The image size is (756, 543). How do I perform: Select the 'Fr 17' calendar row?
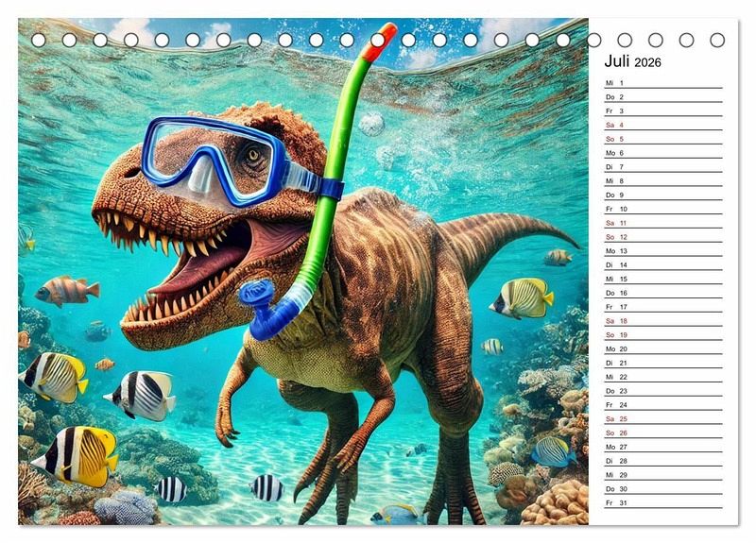point(663,306)
